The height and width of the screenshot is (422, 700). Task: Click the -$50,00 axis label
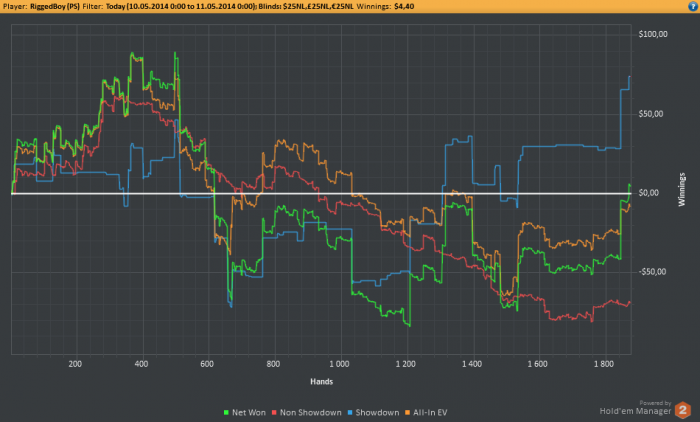652,272
